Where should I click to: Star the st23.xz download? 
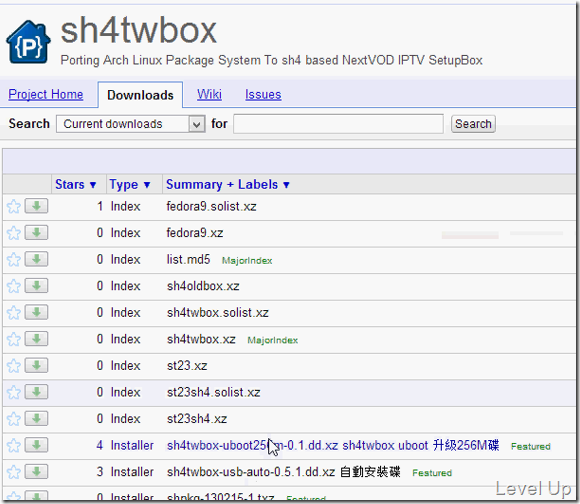click(x=14, y=366)
